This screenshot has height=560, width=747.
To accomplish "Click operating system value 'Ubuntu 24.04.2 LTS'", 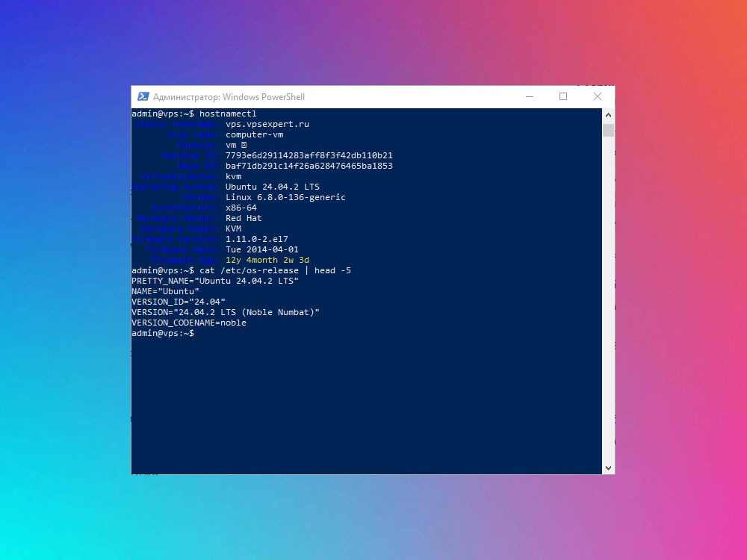I will (x=273, y=187).
